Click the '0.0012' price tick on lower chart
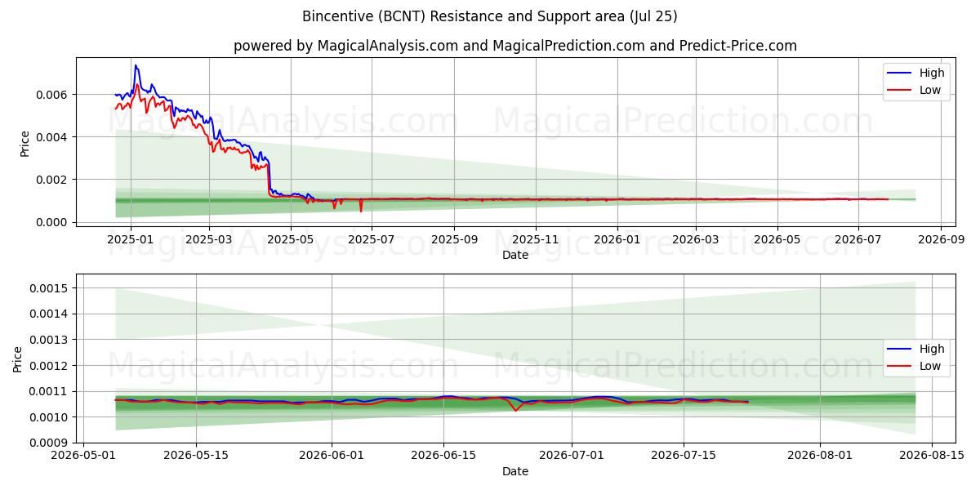980x490 pixels. coord(51,366)
